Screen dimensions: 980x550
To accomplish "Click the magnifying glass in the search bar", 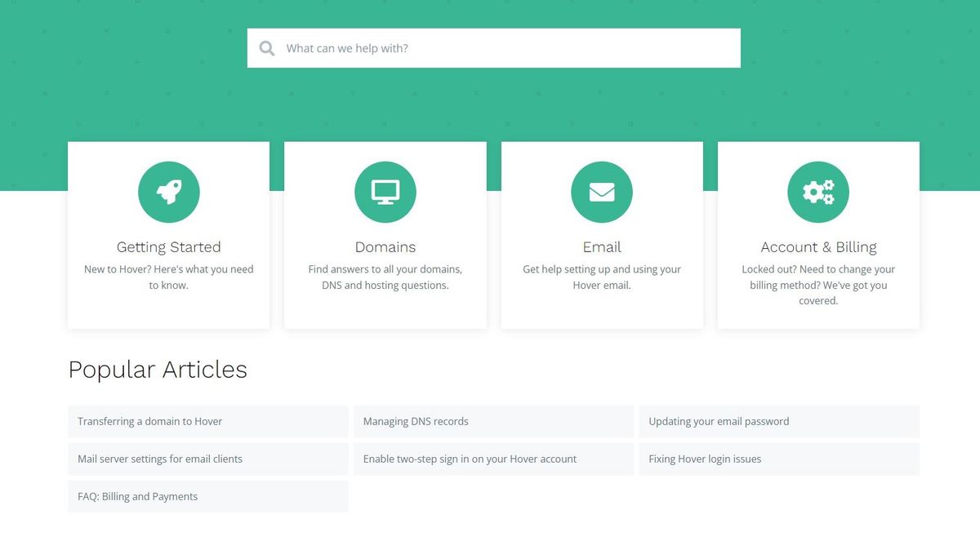I will pyautogui.click(x=266, y=47).
